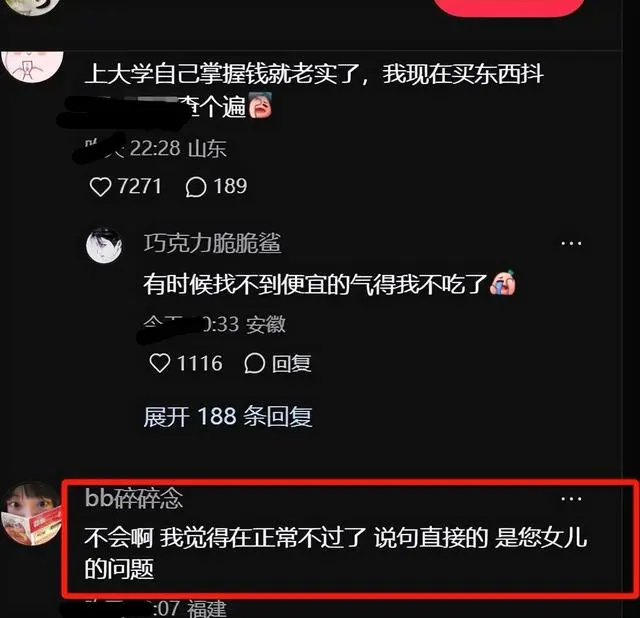Image resolution: width=640 pixels, height=618 pixels.
Task: View the 巧克力脆脆鲨 avatar
Action: click(104, 245)
